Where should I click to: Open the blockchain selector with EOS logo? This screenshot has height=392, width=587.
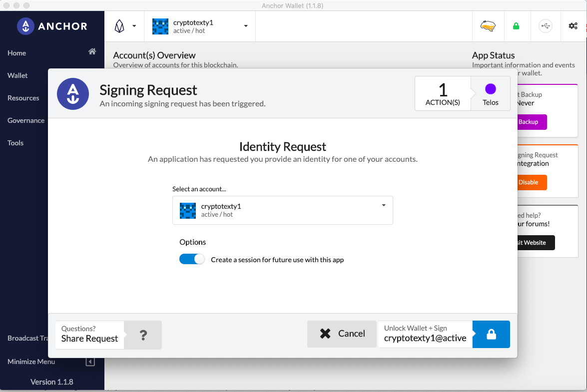click(124, 26)
